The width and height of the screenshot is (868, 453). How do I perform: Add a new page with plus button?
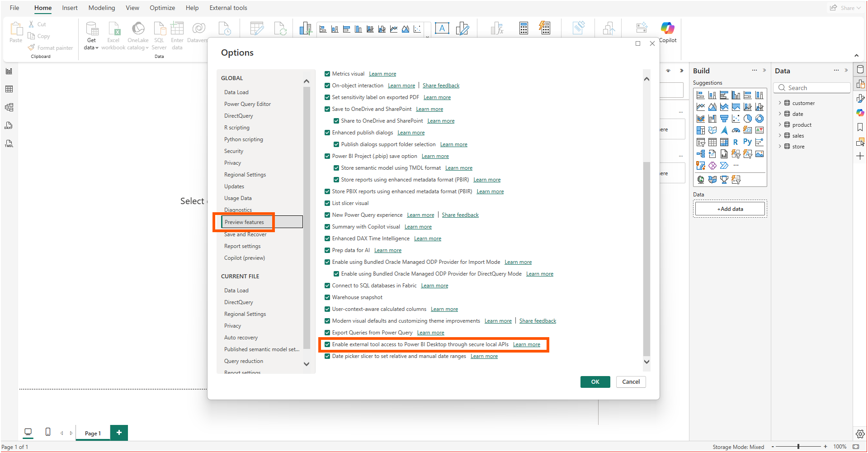119,433
